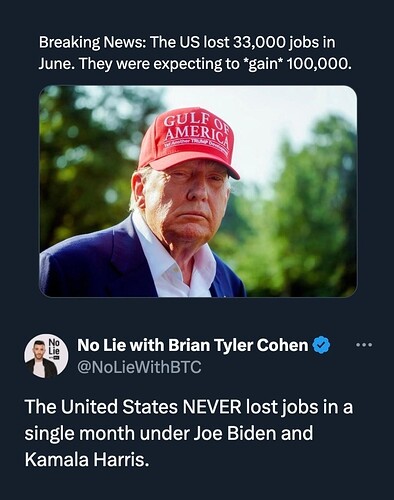
Task: Select the quoted Breaking News headline text
Action: pyautogui.click(x=195, y=53)
